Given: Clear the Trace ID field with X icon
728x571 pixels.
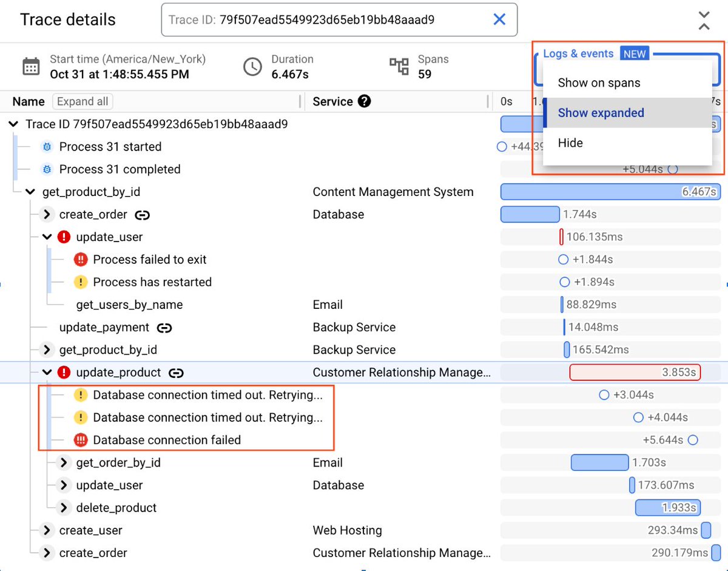Looking at the screenshot, I should pos(499,19).
